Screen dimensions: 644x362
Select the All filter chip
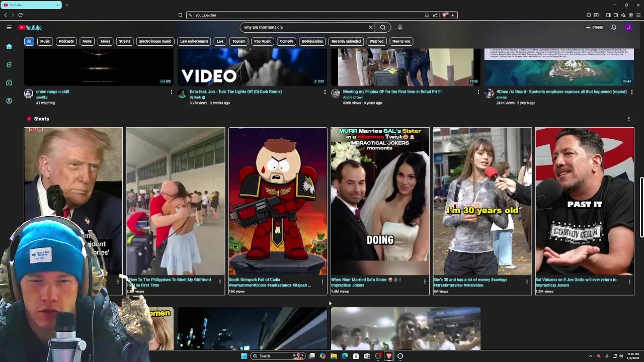click(x=29, y=41)
